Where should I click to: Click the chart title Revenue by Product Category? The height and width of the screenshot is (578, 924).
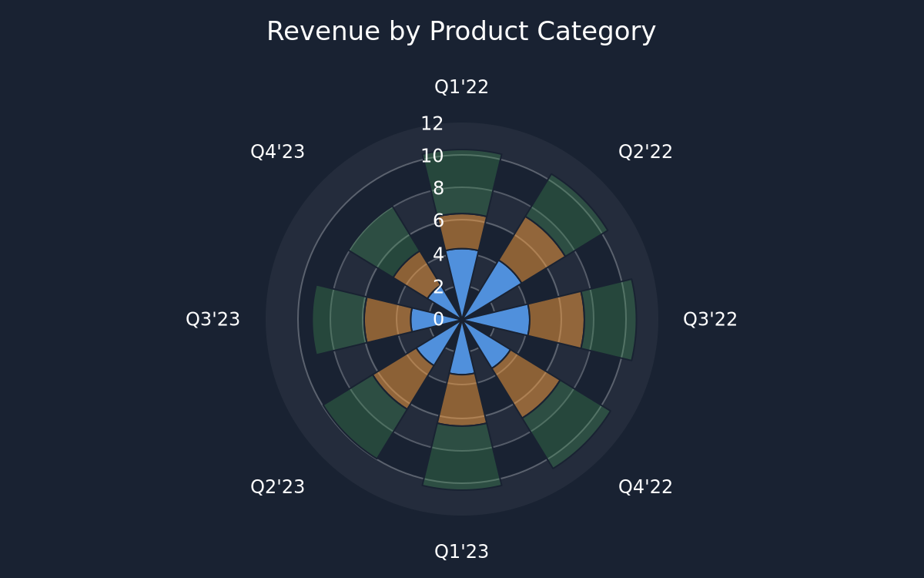(x=461, y=32)
